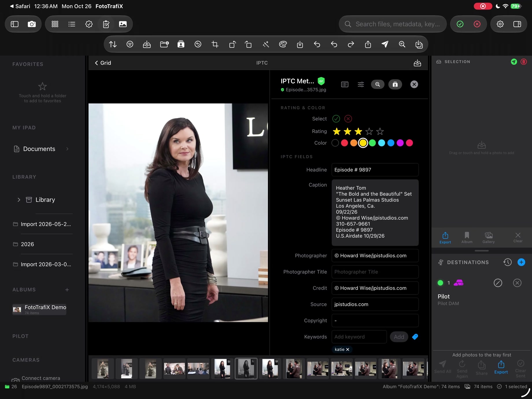Disable the Pilot destination slash-circle button
Image resolution: width=532 pixels, height=399 pixels.
click(x=498, y=283)
